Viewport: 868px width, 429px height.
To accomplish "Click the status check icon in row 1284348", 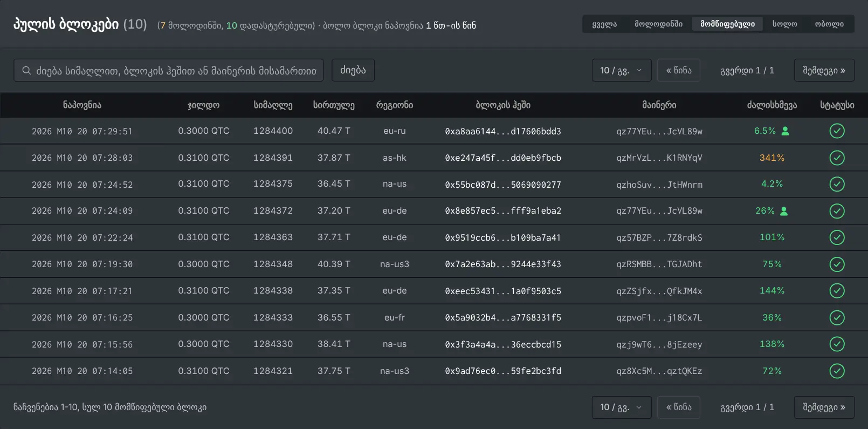I will tap(837, 264).
